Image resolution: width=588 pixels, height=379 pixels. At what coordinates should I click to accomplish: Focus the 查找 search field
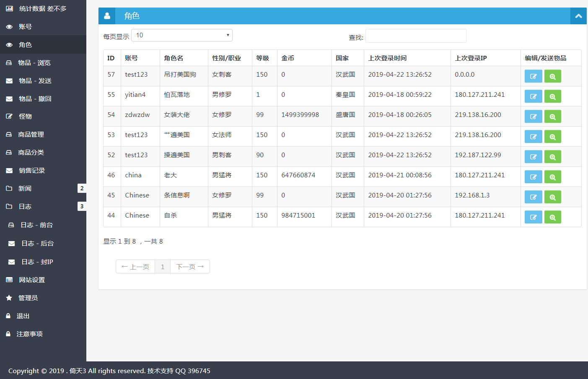click(x=416, y=36)
